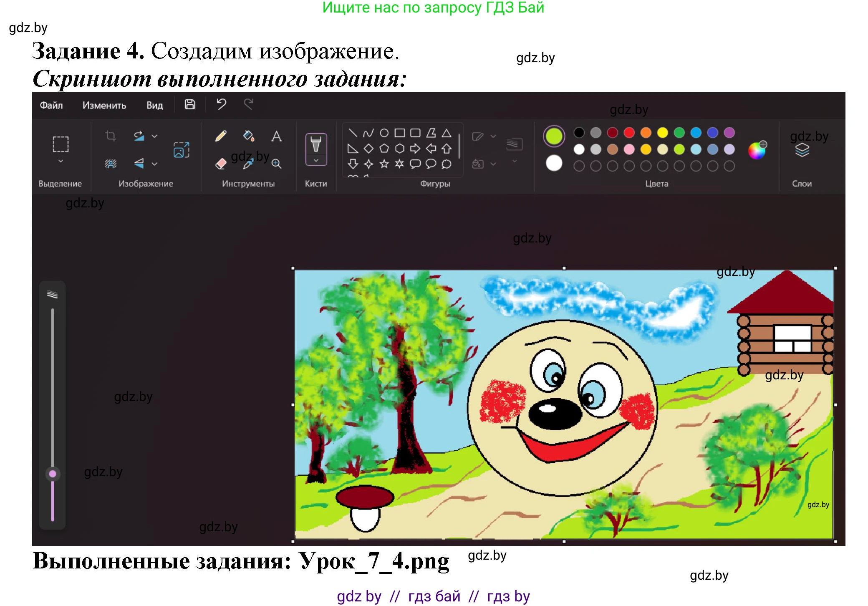868x606 pixels.
Task: Undo the last action
Action: pos(221,104)
